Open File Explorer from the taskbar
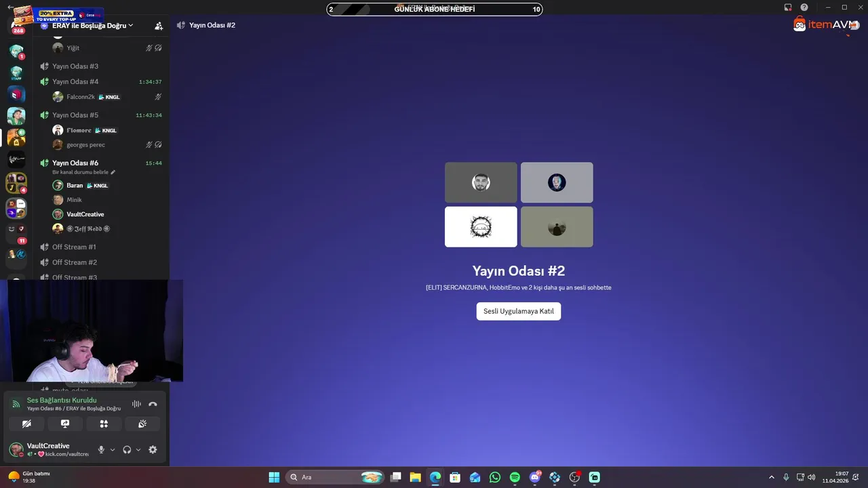This screenshot has width=868, height=488. [x=416, y=477]
